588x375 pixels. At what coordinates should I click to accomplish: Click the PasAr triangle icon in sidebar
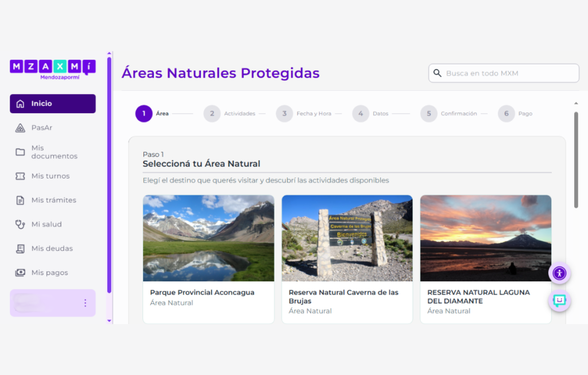click(20, 128)
